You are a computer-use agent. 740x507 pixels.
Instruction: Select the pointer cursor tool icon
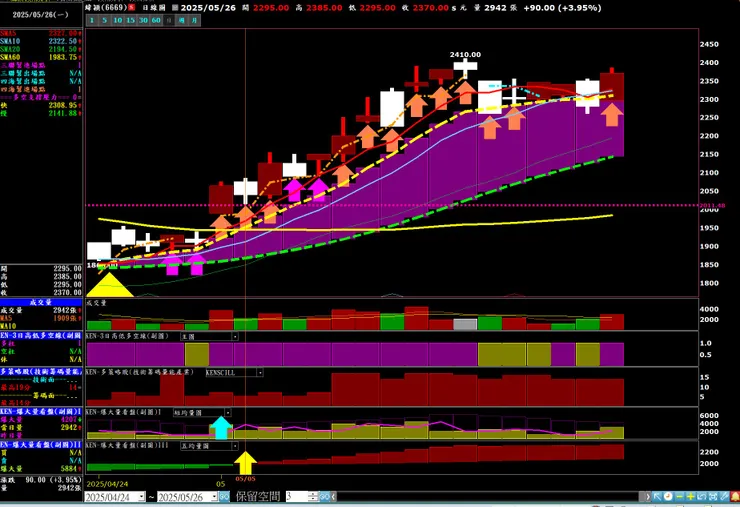[657, 497]
